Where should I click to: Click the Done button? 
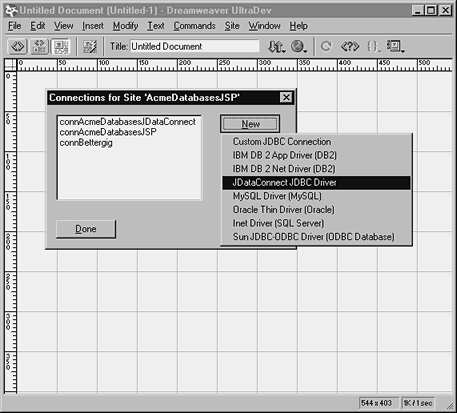click(86, 229)
